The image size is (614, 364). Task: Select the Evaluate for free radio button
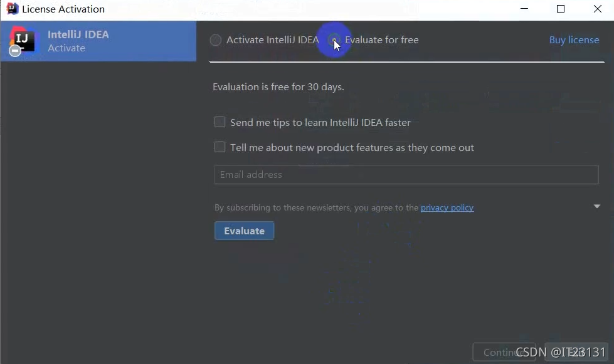click(334, 39)
